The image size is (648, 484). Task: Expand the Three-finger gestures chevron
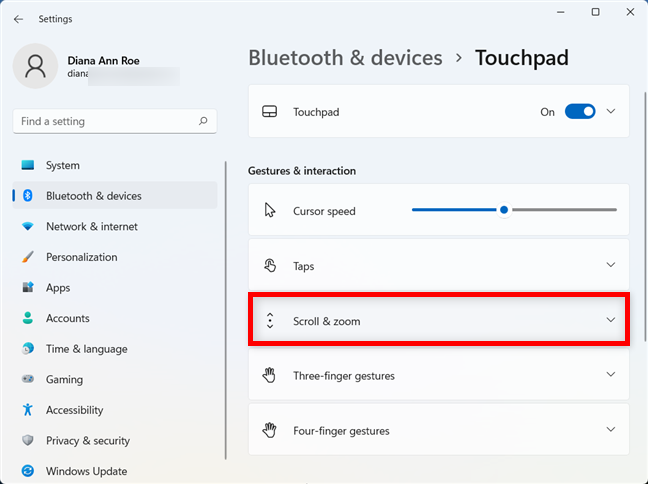[611, 374]
